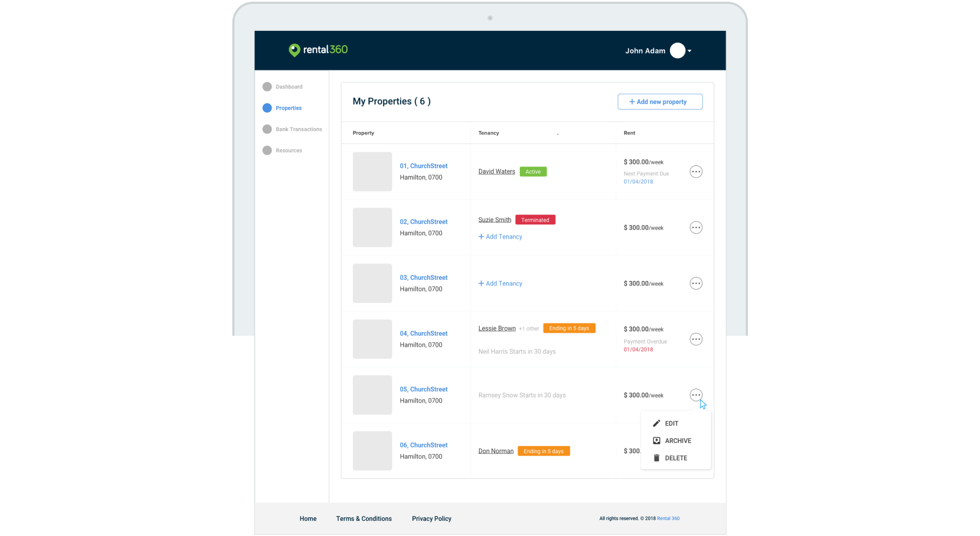
Task: Select EDIT from the context menu
Action: click(x=671, y=423)
